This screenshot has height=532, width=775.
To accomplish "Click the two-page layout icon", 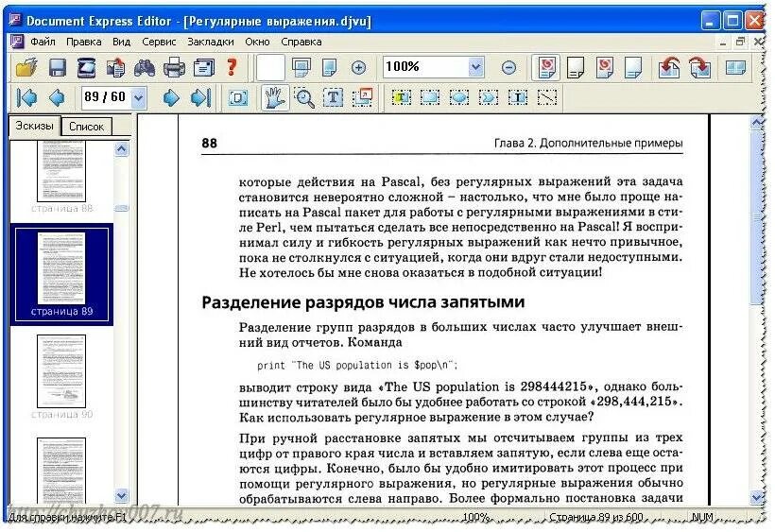I will pyautogui.click(x=735, y=68).
